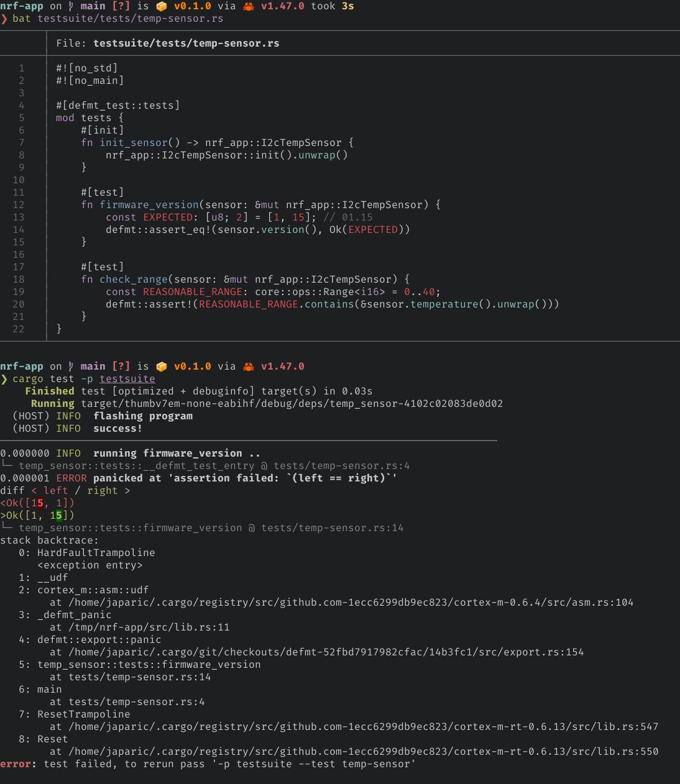Click the corner symbol under running firmware_version

tap(5, 465)
